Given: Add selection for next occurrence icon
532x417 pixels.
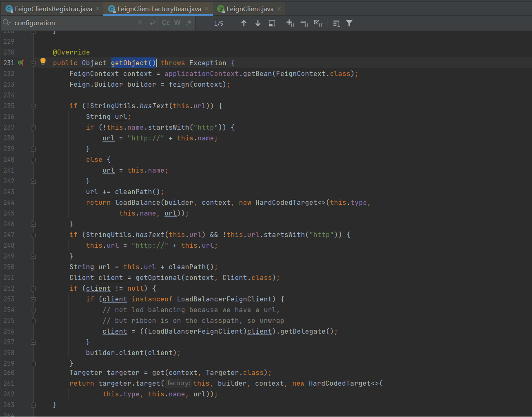Looking at the screenshot, I should click(291, 23).
